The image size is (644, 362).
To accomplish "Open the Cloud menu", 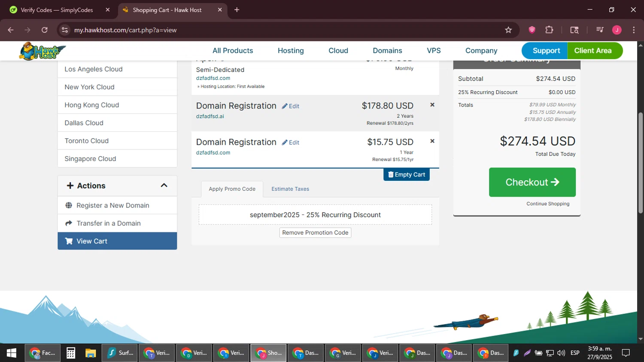I will tap(338, 51).
